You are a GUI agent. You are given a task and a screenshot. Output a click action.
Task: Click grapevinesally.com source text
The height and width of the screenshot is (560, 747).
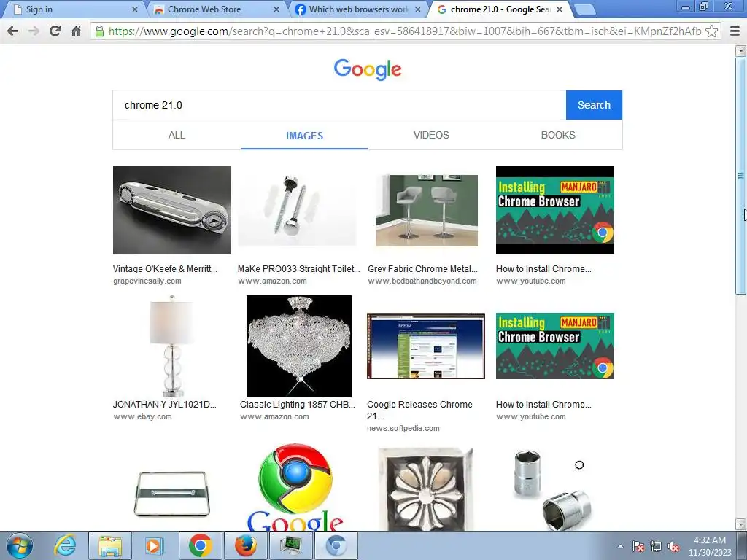click(147, 281)
